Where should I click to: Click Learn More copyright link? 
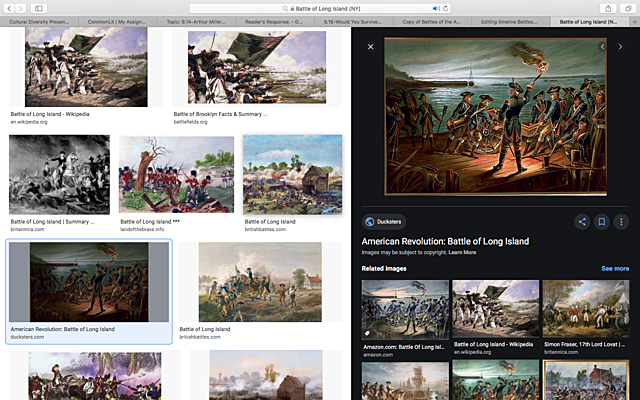tap(462, 252)
